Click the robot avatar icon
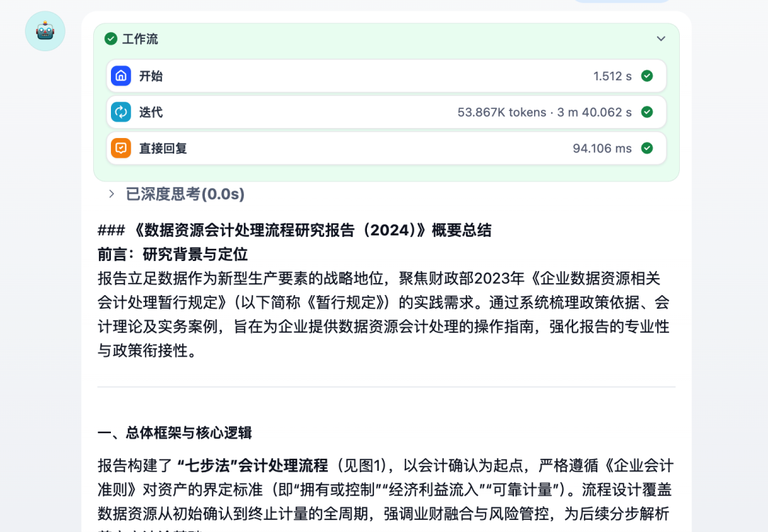 point(45,31)
